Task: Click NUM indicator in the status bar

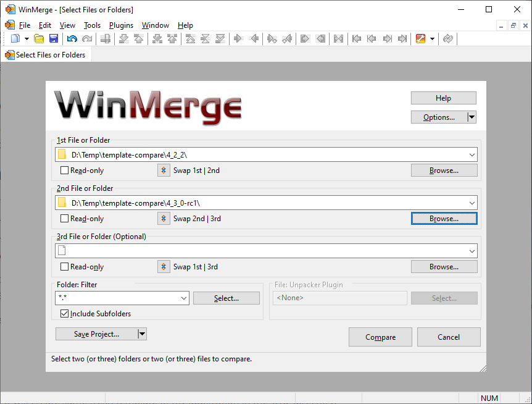Action: click(x=489, y=398)
